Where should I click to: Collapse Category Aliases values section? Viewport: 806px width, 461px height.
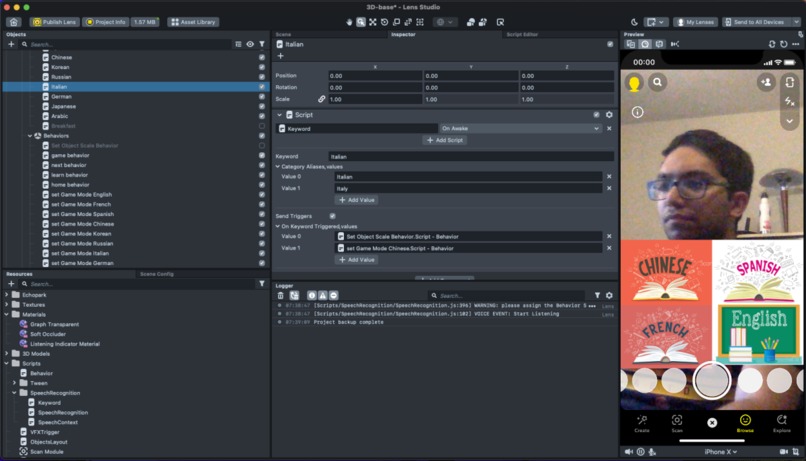pos(278,167)
